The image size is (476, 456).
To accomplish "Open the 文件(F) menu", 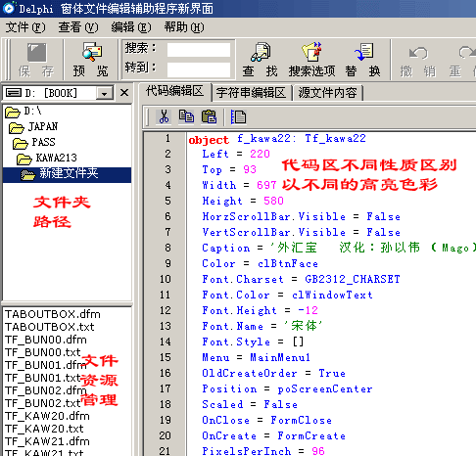I will coord(25,27).
